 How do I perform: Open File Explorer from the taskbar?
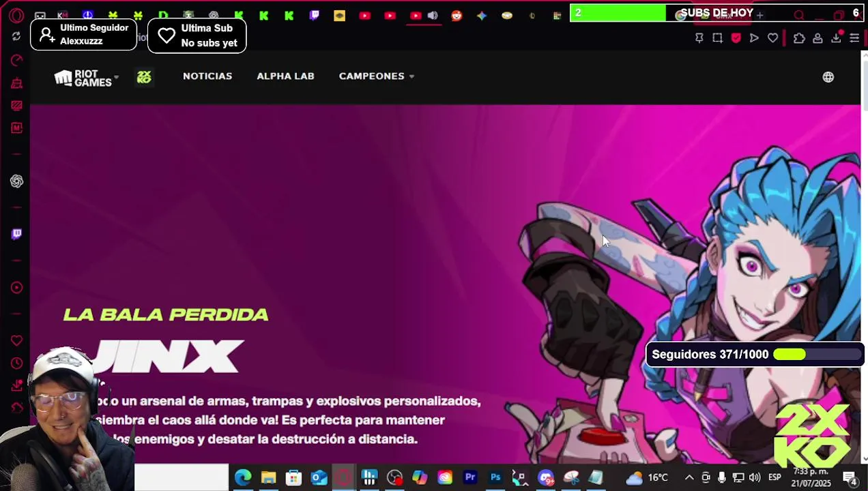pos(268,477)
